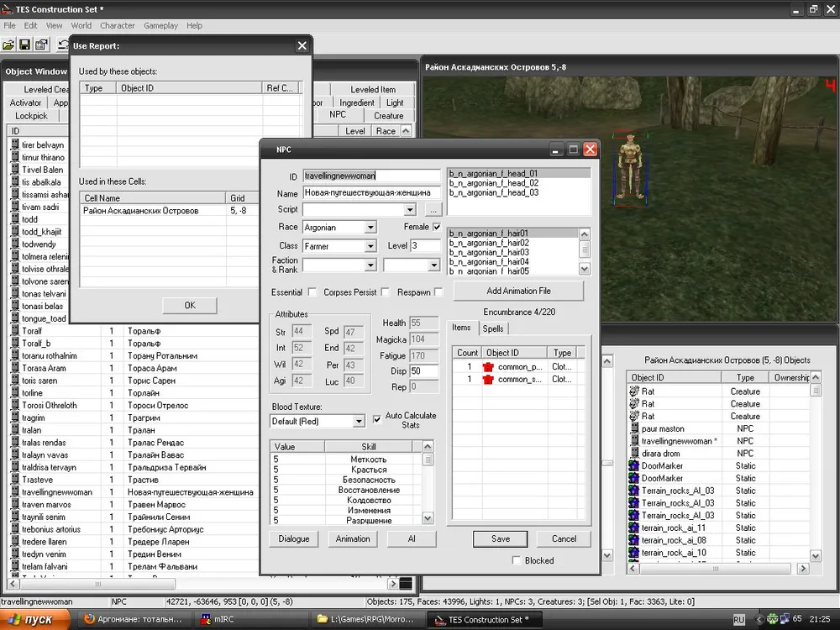Image resolution: width=840 pixels, height=630 pixels.
Task: Click the dirara drom NPC icon
Action: [x=634, y=454]
